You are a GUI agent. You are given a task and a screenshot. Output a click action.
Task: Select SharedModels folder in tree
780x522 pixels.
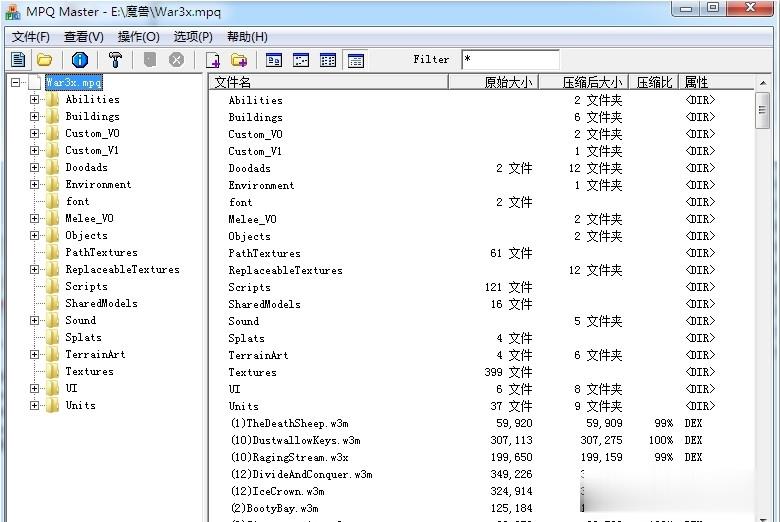click(101, 304)
